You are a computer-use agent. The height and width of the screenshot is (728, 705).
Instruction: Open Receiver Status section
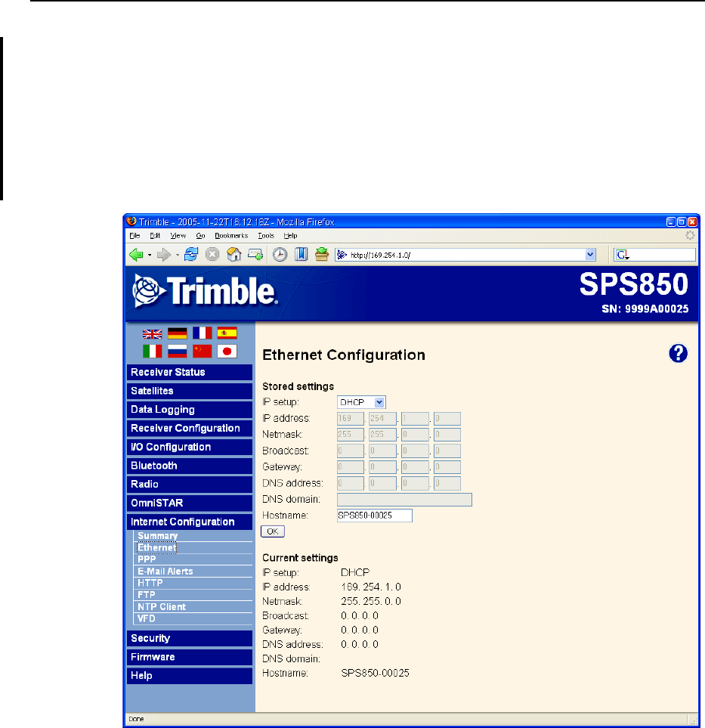point(190,372)
